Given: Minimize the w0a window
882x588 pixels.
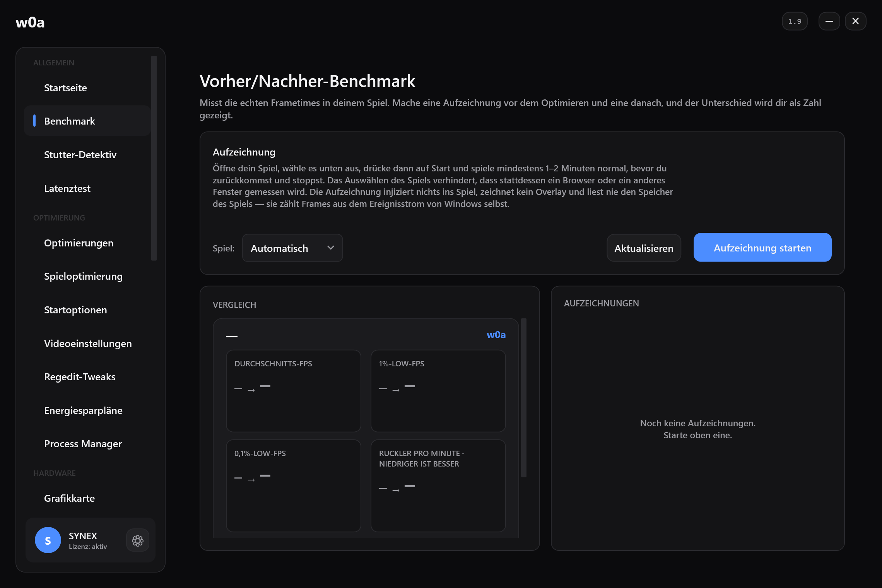Looking at the screenshot, I should (x=829, y=21).
